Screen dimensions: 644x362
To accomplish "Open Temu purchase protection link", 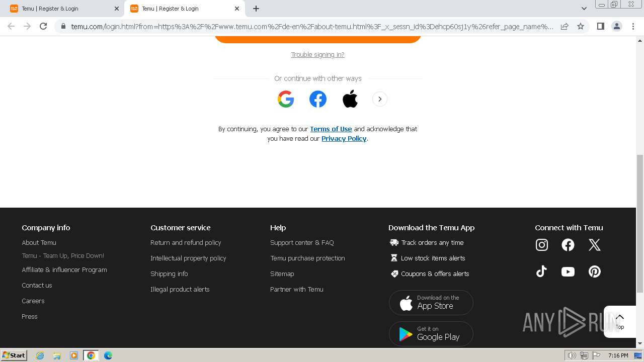I will pyautogui.click(x=307, y=258).
